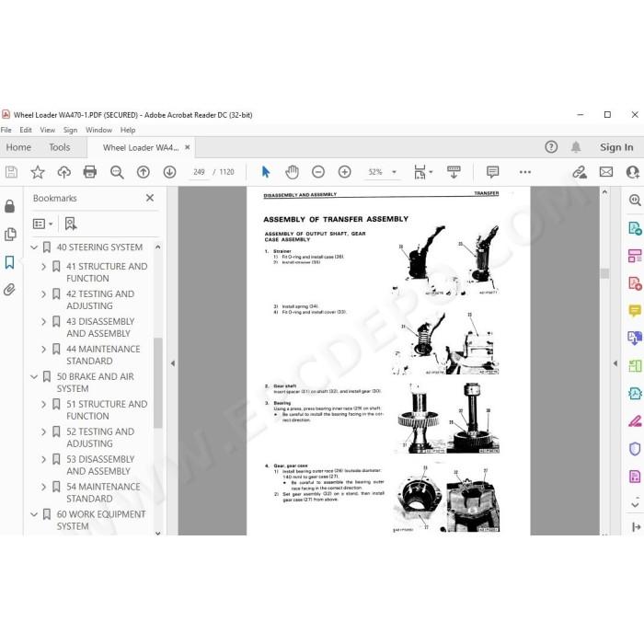
Task: Open the zoom level dropdown
Action: coord(394,172)
